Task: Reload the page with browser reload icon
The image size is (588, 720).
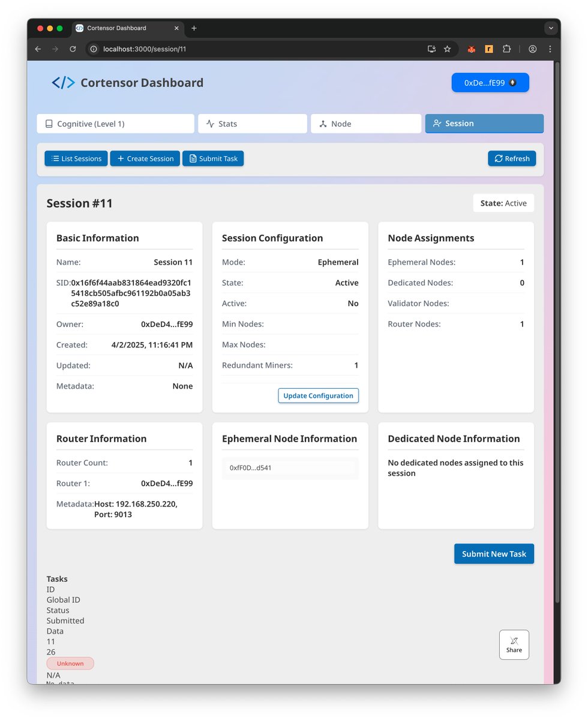Action: [x=73, y=49]
